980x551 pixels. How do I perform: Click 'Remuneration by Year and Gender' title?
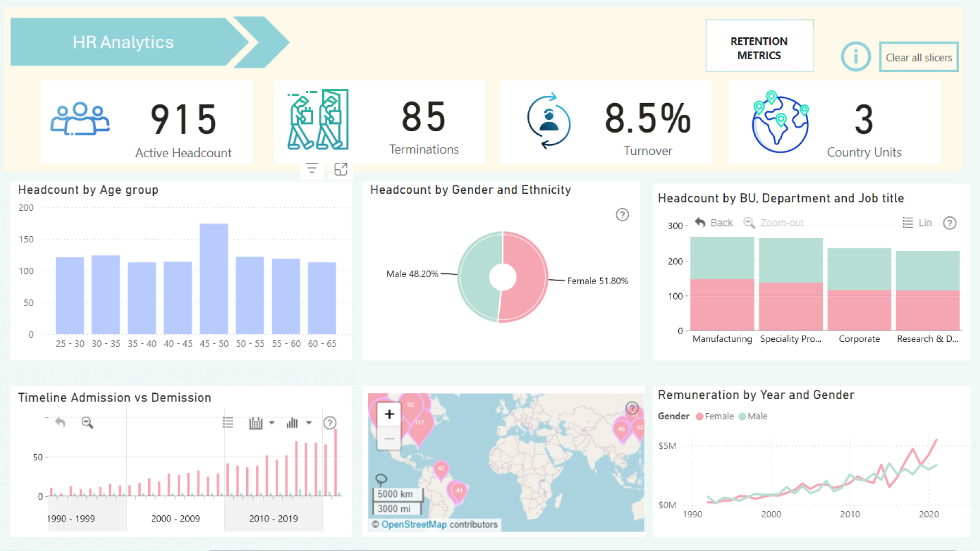(x=756, y=395)
